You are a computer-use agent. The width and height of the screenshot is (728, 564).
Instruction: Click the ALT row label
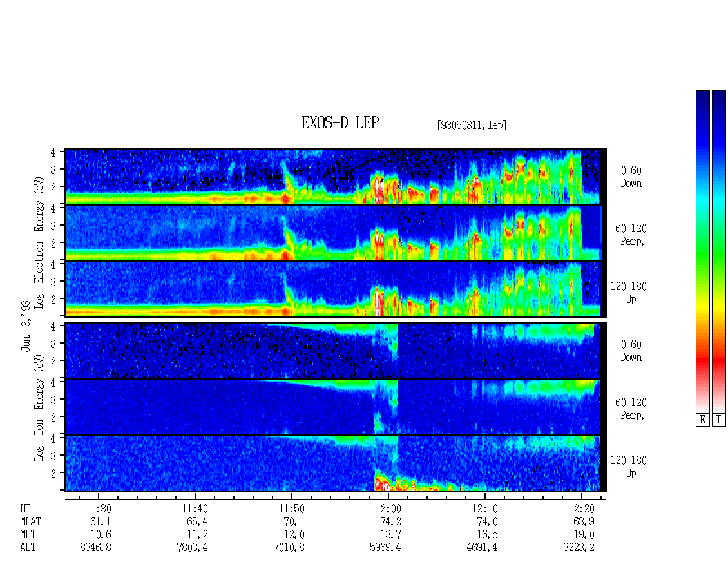[28, 547]
